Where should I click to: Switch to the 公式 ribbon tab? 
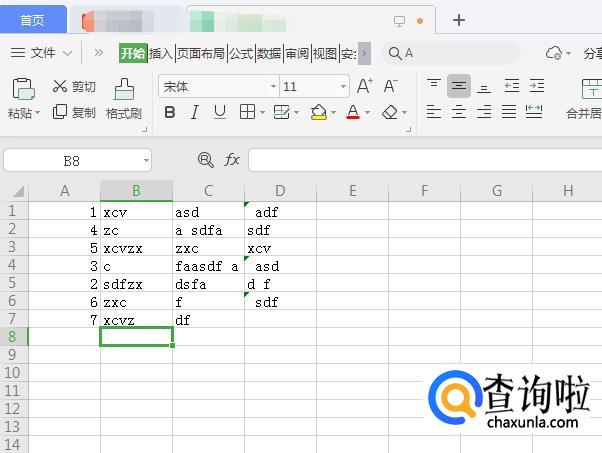coord(241,53)
